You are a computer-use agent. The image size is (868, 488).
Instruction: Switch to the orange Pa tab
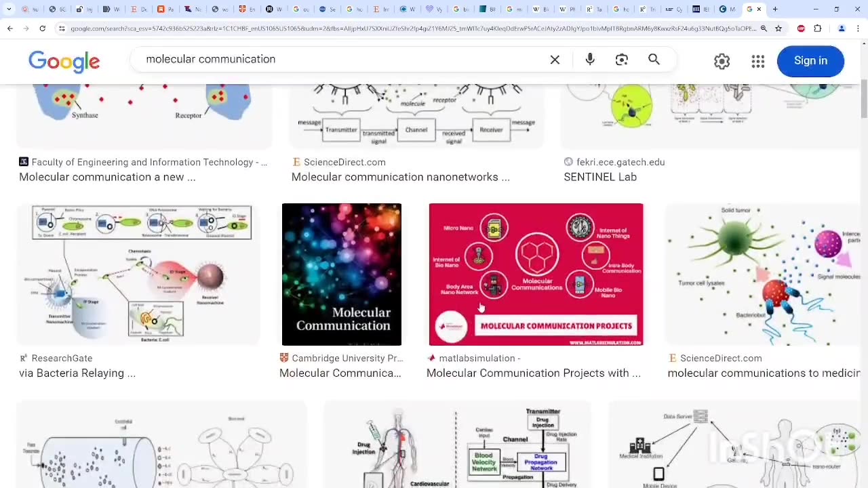coord(165,9)
